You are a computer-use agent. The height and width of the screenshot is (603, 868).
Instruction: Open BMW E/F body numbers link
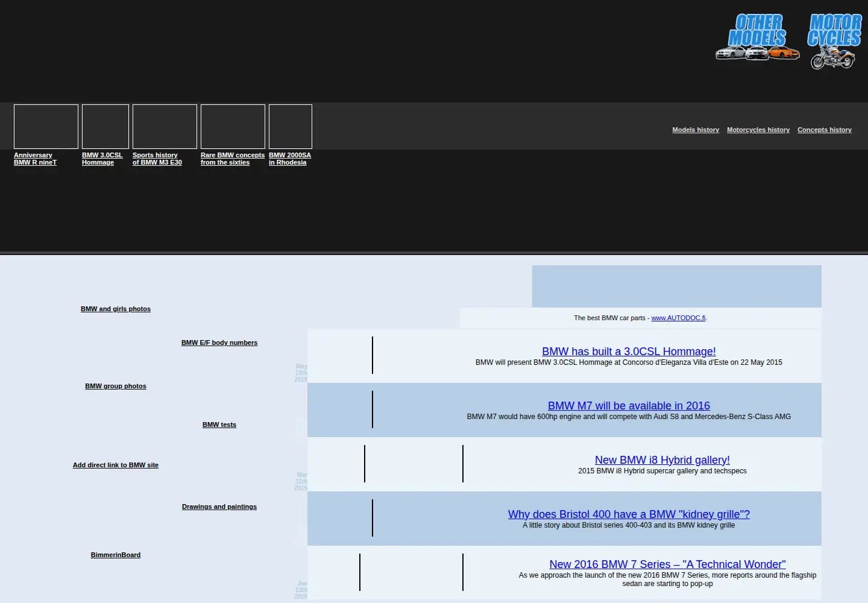219,343
